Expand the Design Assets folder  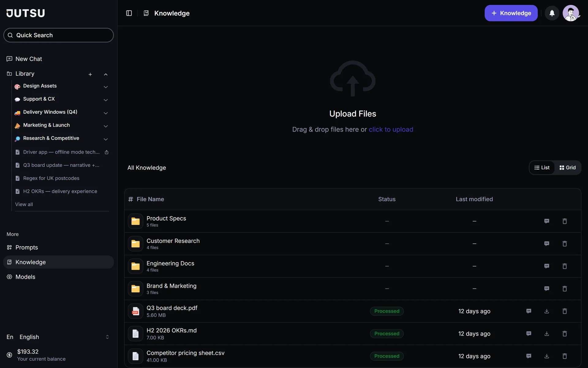106,87
